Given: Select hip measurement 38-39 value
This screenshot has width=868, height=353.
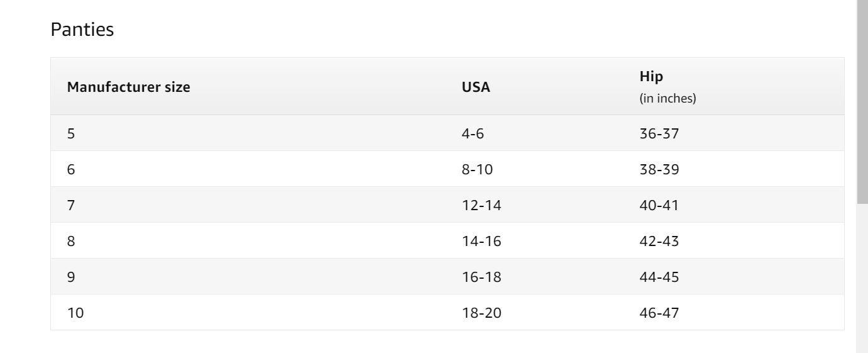Looking at the screenshot, I should 659,169.
